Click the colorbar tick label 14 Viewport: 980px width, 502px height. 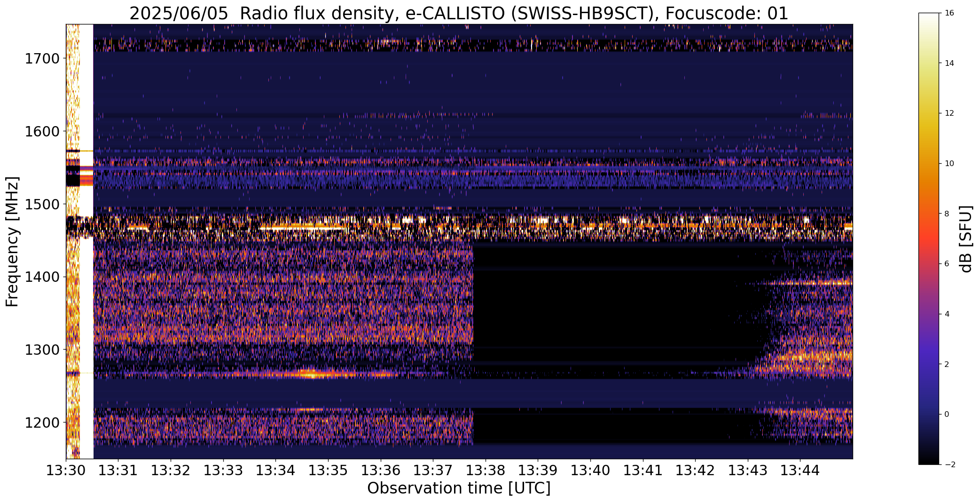pyautogui.click(x=949, y=63)
